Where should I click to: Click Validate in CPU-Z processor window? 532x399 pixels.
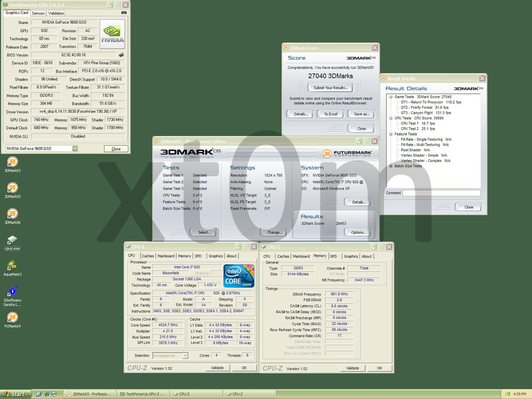(217, 368)
